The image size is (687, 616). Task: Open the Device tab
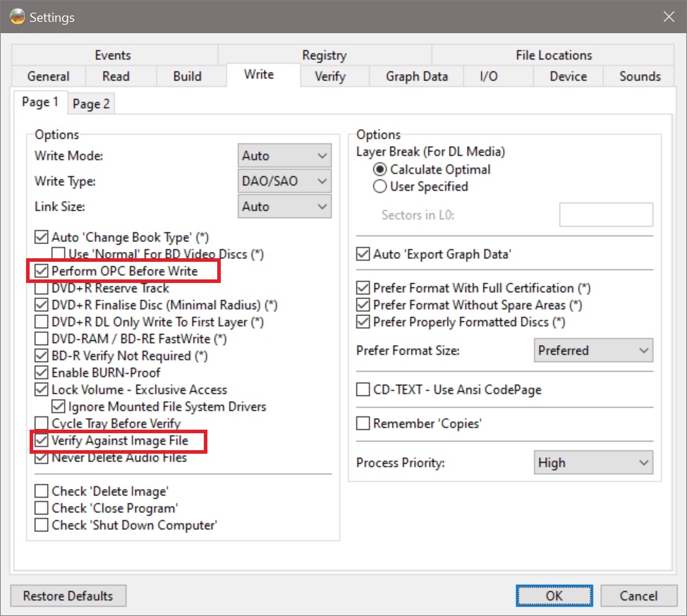[569, 76]
